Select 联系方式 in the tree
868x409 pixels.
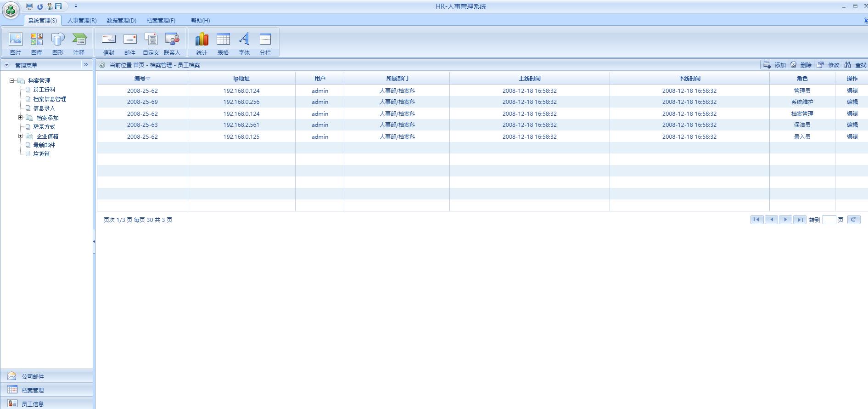pyautogui.click(x=44, y=126)
